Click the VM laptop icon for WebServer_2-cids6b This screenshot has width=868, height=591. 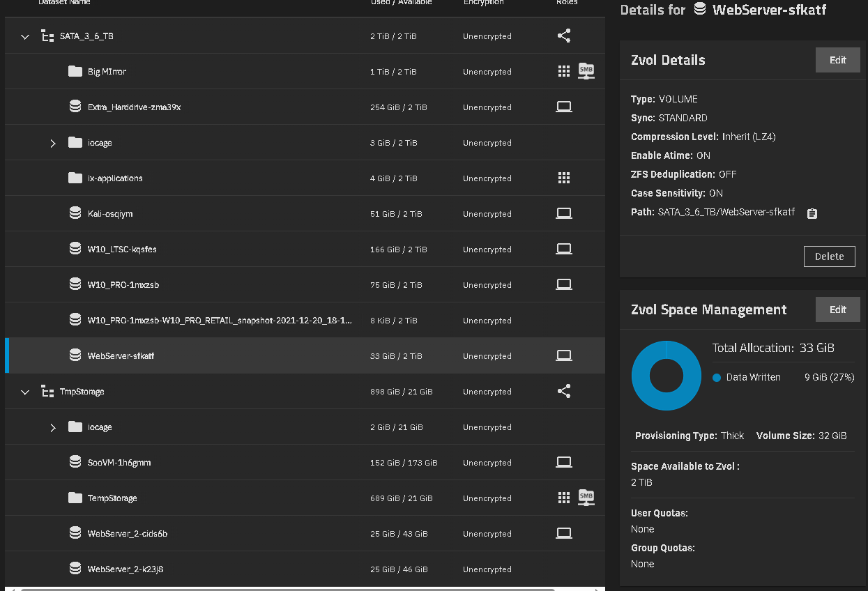[x=564, y=533]
